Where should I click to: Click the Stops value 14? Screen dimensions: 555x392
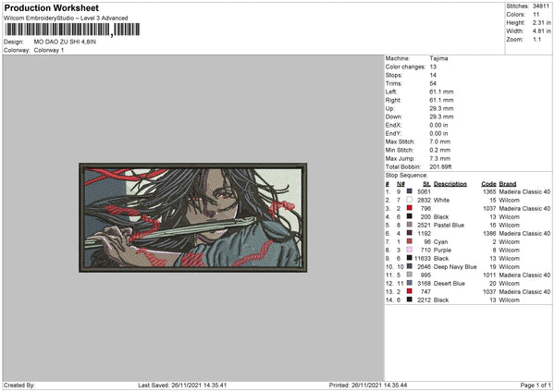(433, 75)
